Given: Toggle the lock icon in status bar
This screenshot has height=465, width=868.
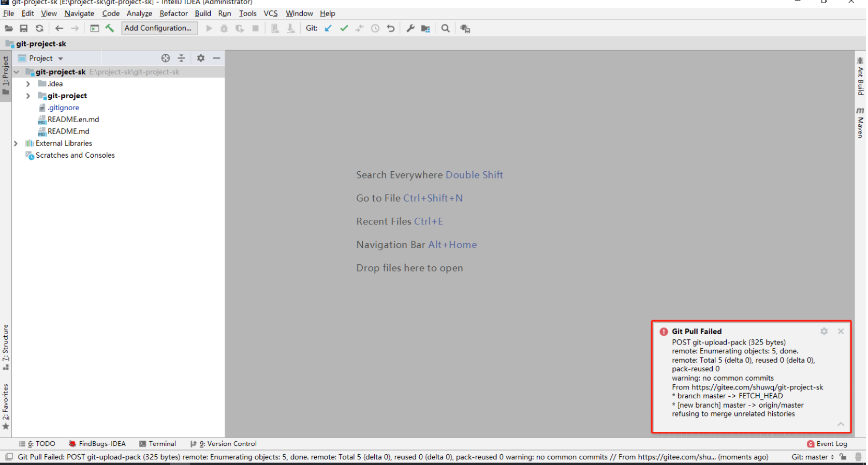Looking at the screenshot, I should click(843, 457).
